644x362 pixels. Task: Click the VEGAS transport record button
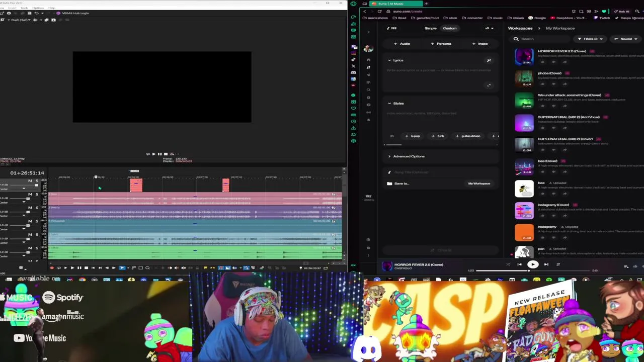tap(52, 268)
